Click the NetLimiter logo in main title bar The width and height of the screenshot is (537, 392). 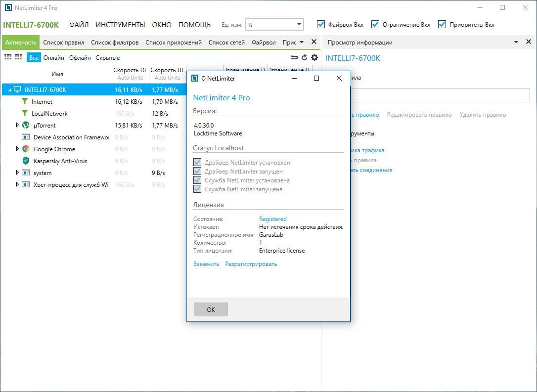point(8,7)
